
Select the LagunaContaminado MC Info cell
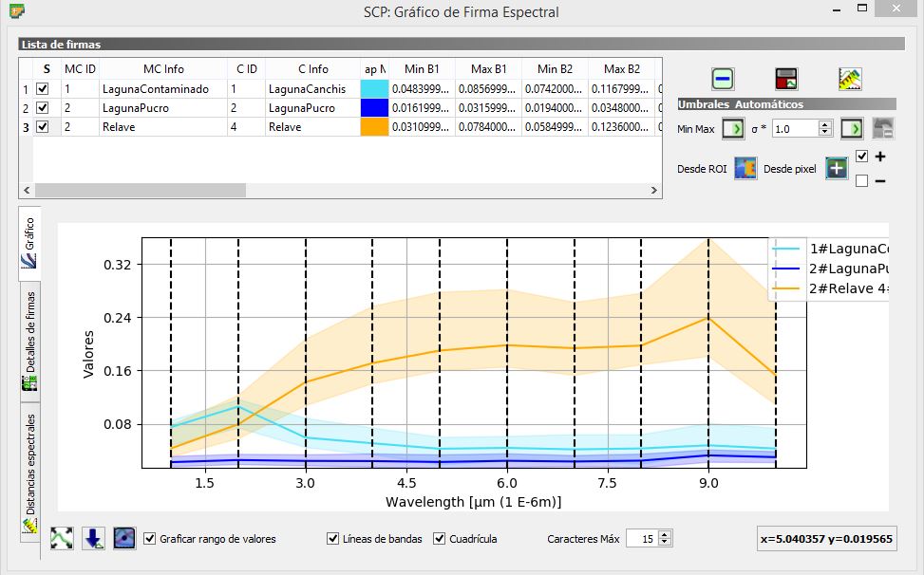coord(163,89)
